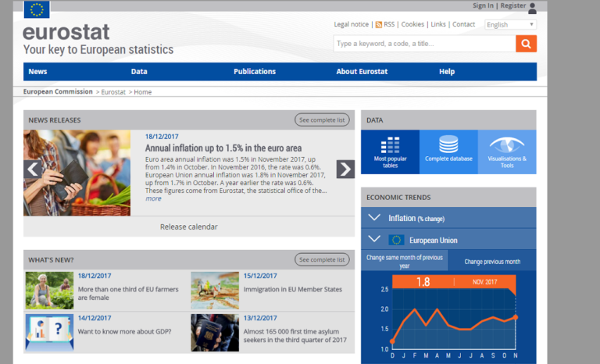Expand the Inflation indicator chevron
Screen dimensions: 600x364
(x=374, y=218)
